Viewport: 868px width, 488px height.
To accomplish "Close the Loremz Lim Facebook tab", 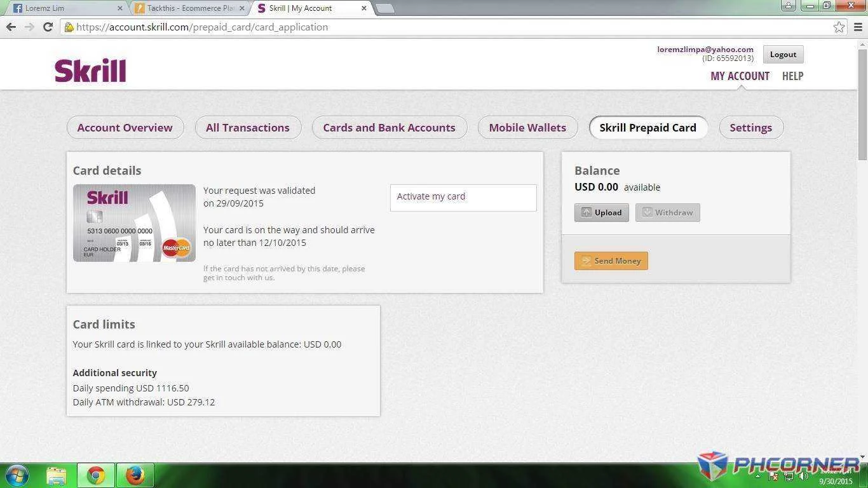I will click(x=119, y=8).
